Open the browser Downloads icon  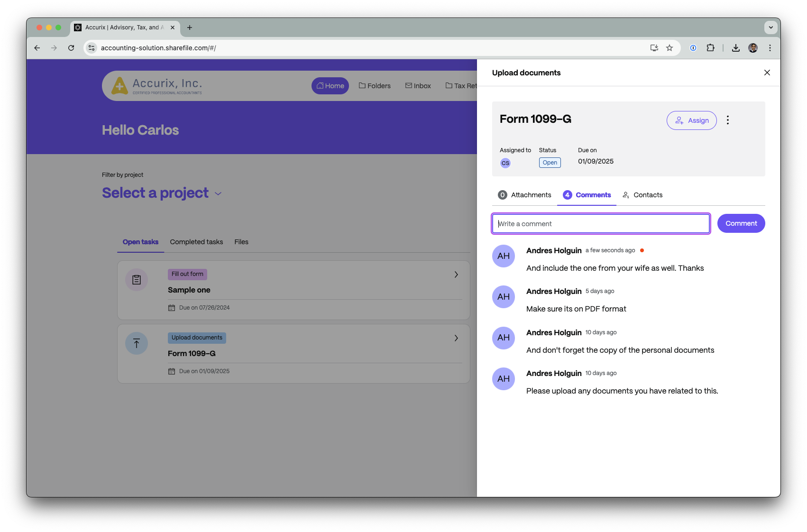pos(736,48)
